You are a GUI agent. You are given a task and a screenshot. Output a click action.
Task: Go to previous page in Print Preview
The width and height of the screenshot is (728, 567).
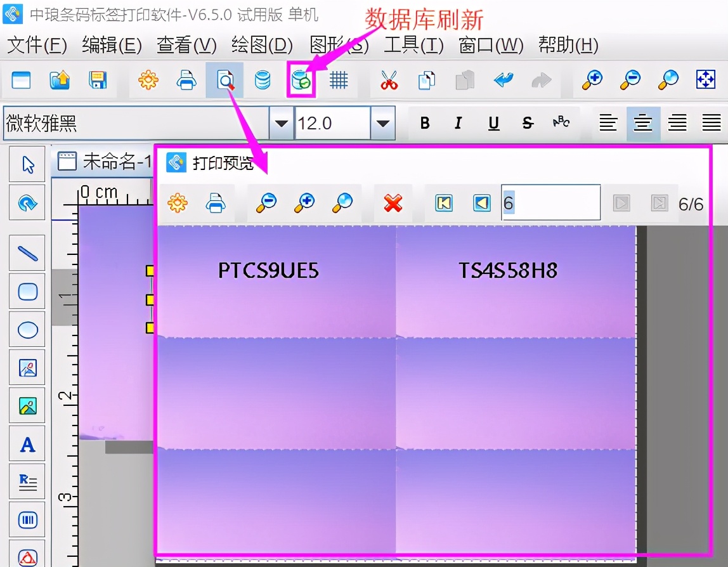(x=482, y=203)
